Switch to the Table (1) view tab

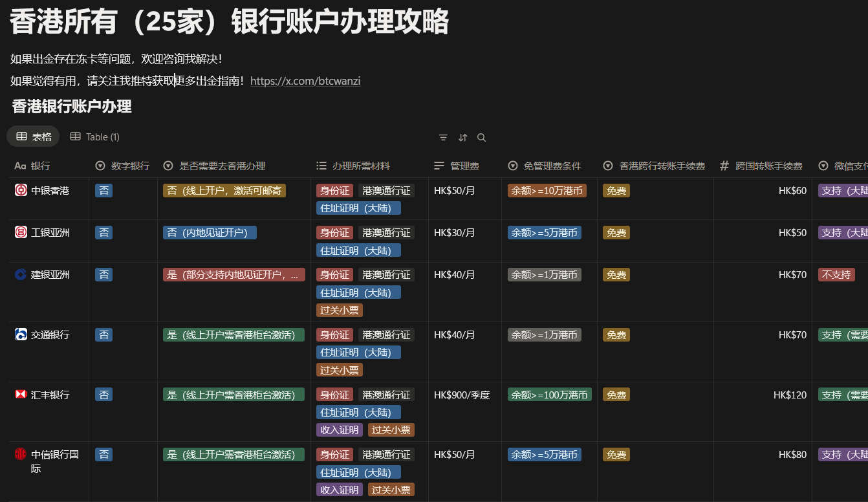tap(94, 136)
